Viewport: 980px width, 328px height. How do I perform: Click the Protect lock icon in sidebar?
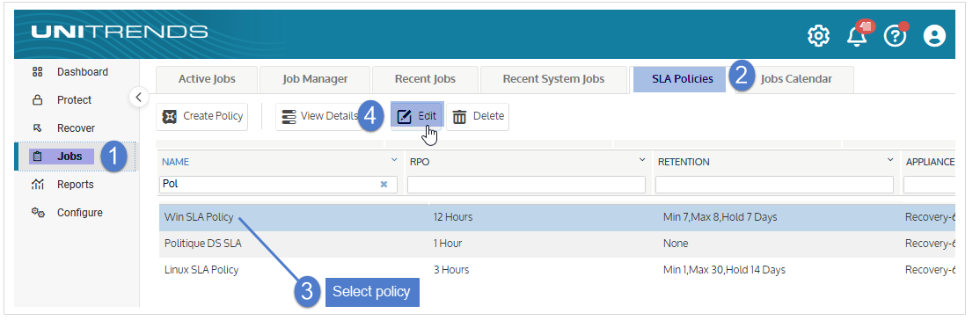pyautogui.click(x=37, y=100)
